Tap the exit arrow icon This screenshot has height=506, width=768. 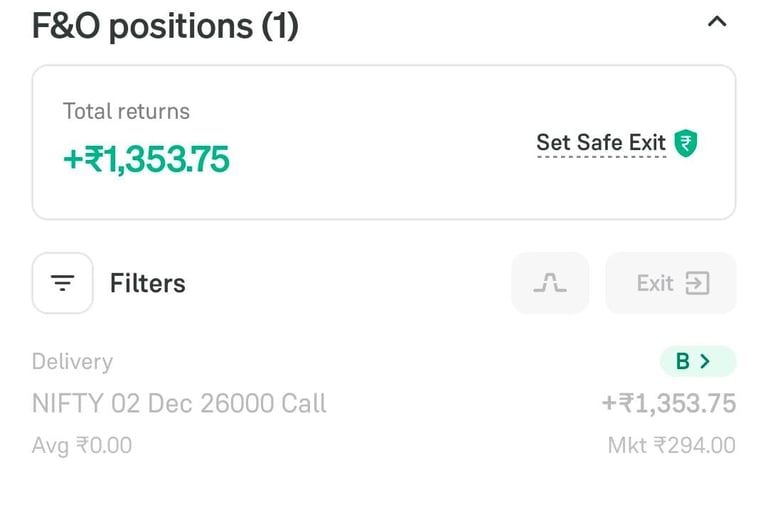[697, 283]
